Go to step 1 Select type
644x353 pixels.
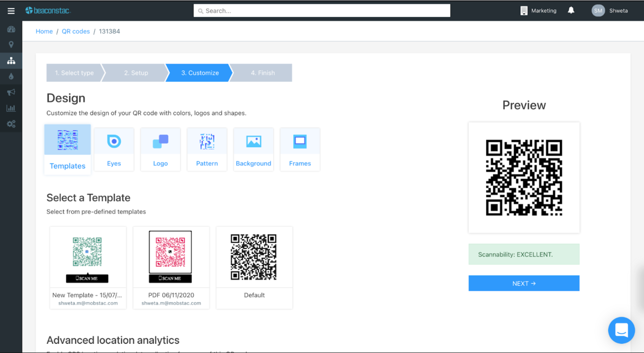[x=74, y=73]
